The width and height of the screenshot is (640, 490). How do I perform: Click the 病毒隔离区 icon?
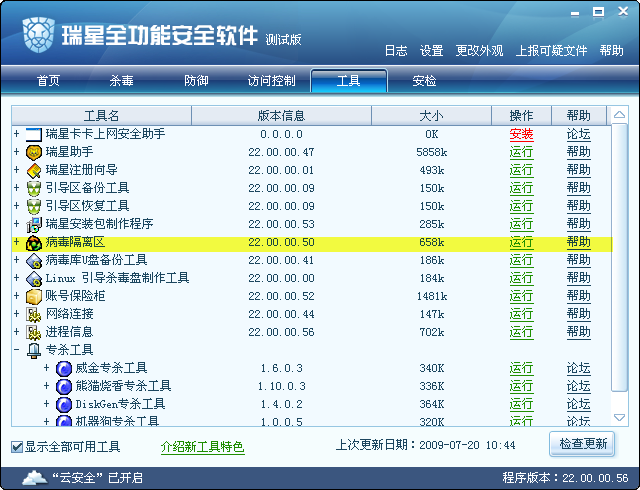[33, 243]
